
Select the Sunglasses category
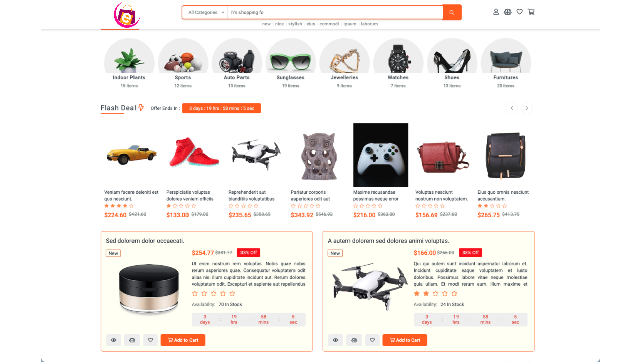[290, 63]
